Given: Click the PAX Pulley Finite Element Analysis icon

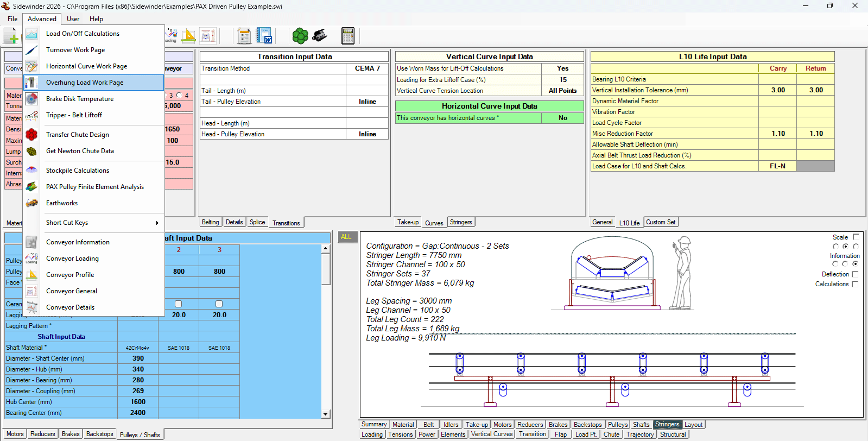Looking at the screenshot, I should coord(31,187).
